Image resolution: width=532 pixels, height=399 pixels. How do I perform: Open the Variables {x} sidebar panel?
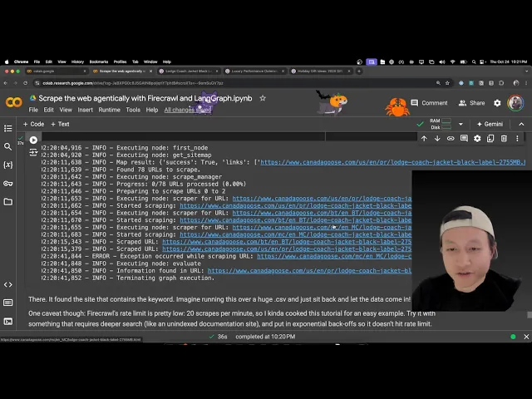(8, 165)
